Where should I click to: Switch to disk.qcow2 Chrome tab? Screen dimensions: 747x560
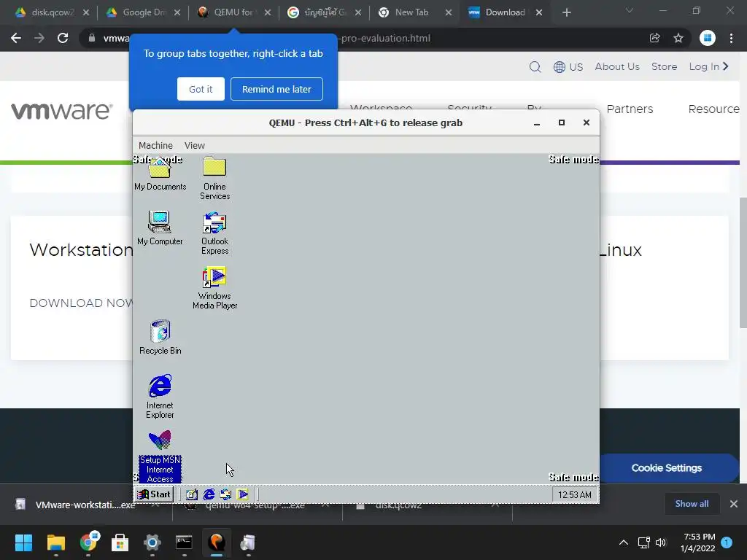[52, 12]
